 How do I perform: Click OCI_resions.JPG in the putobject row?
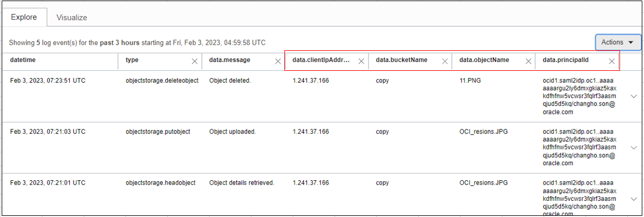[484, 132]
